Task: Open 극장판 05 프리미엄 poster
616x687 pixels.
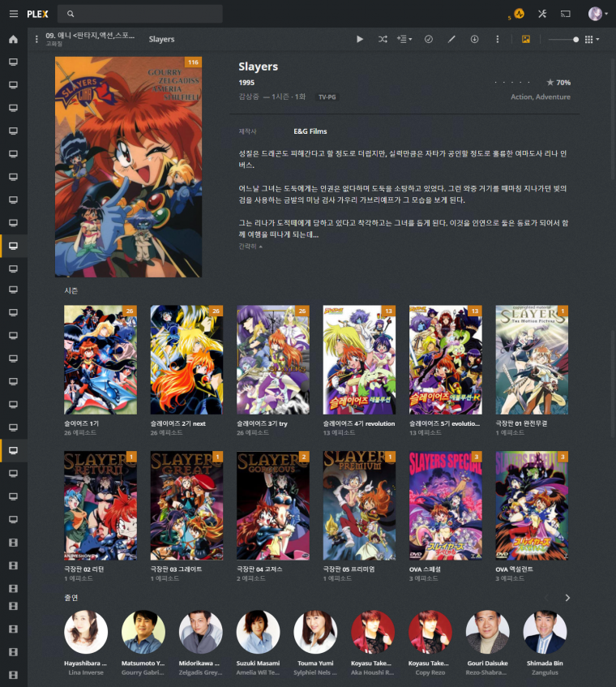Action: (359, 505)
